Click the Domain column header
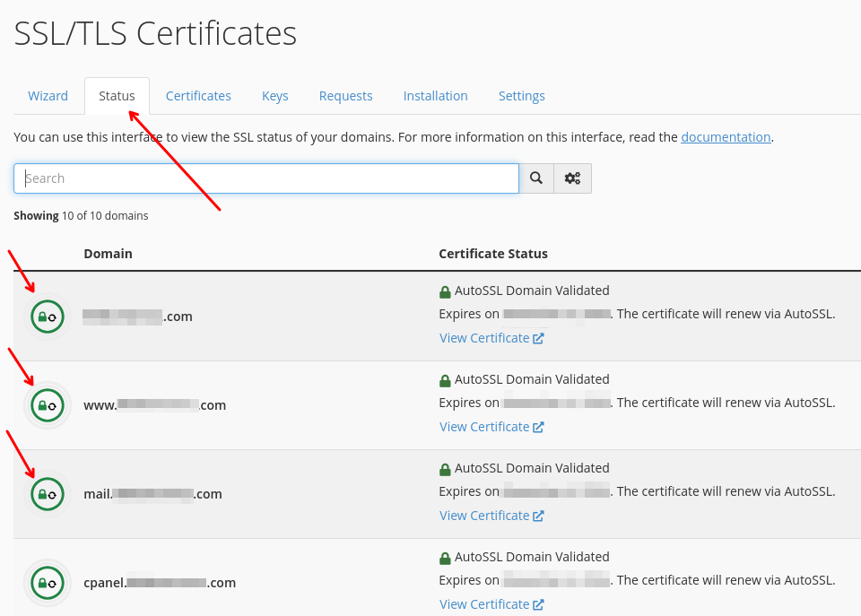This screenshot has width=861, height=616. pos(109,254)
